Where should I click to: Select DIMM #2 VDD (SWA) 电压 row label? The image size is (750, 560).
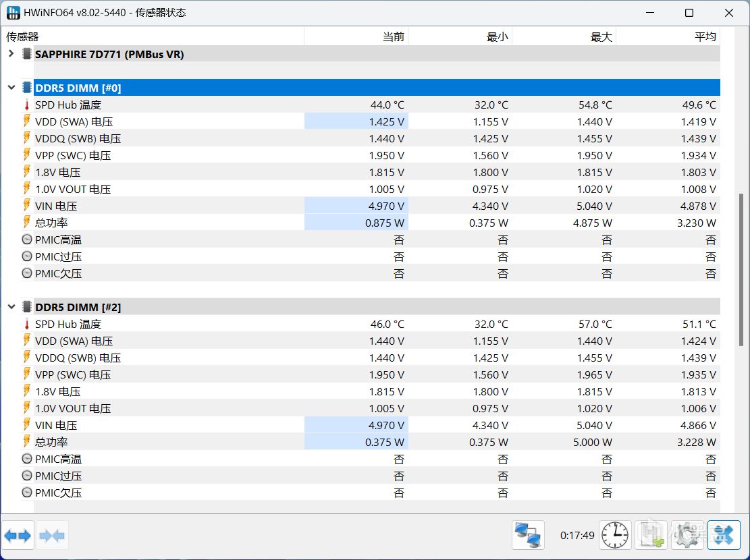tap(74, 341)
